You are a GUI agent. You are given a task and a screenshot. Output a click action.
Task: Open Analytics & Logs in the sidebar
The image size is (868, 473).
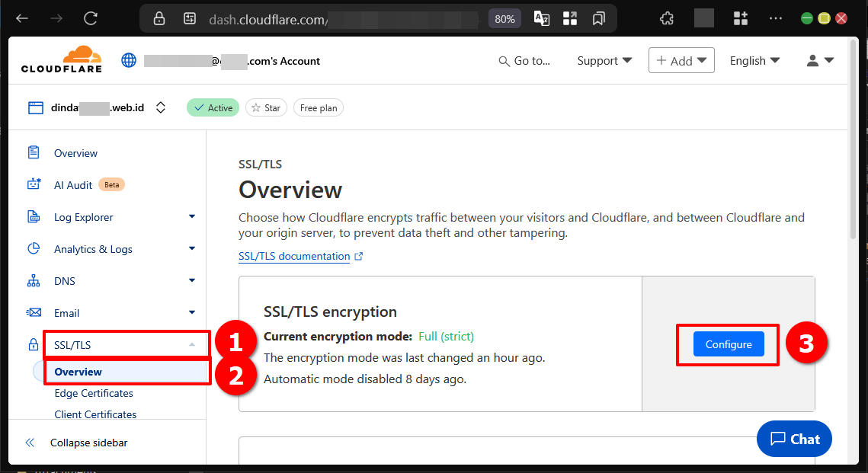click(93, 250)
